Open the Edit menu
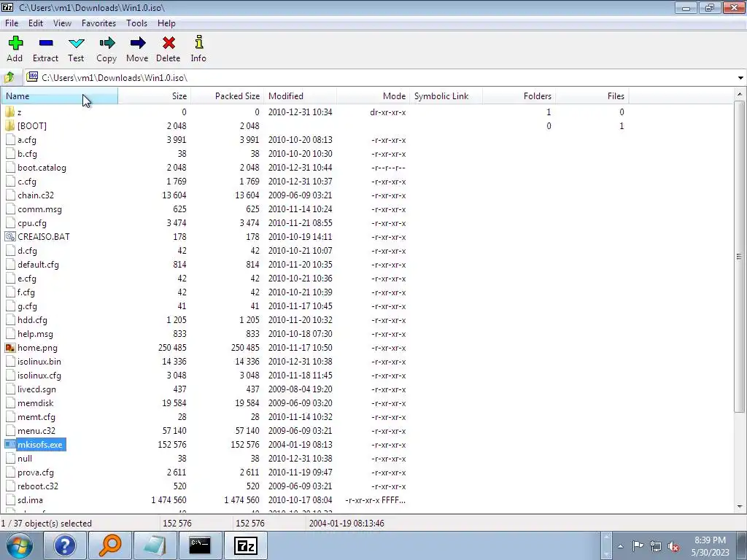 coord(36,23)
